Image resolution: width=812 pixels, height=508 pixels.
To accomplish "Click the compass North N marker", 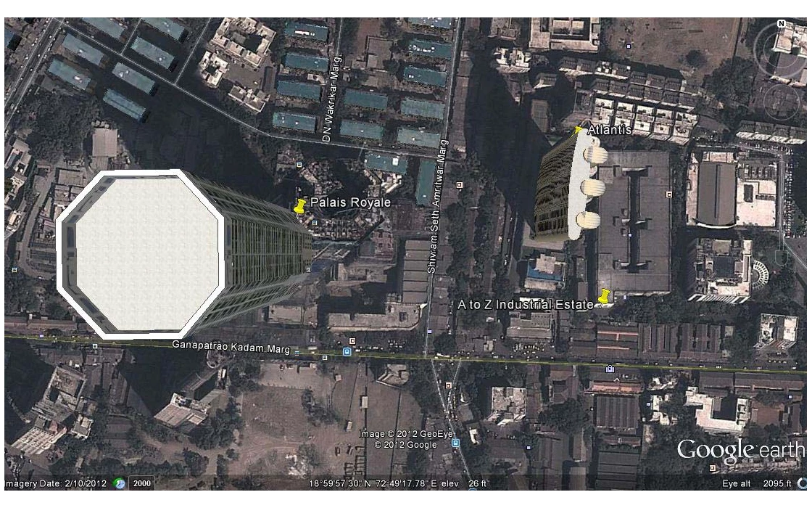I will tap(782, 24).
